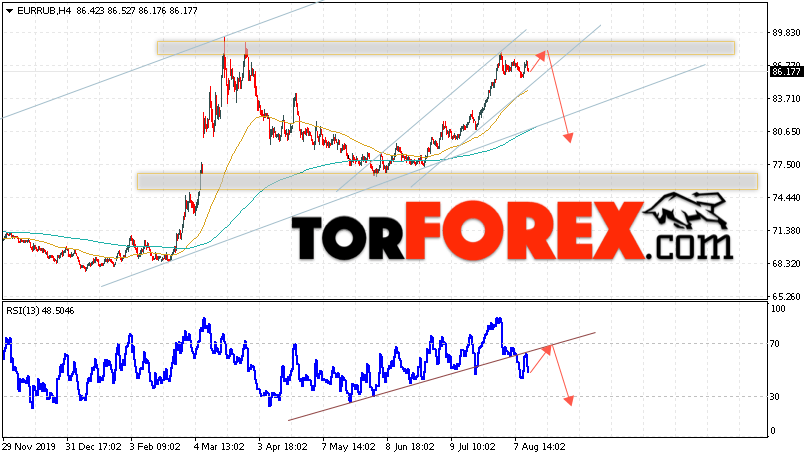Click the 31 Dec 17:02 date label
This screenshot has height=458, width=808.
pos(93,446)
